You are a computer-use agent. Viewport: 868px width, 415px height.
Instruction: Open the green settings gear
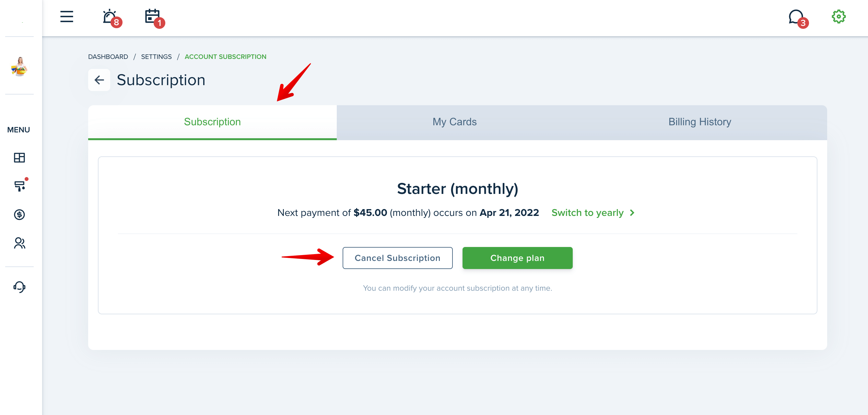839,17
